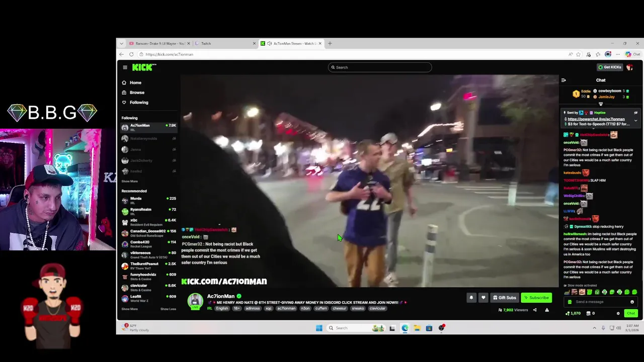Open the Windows Start menu
The width and height of the screenshot is (644, 362).
tap(319, 328)
